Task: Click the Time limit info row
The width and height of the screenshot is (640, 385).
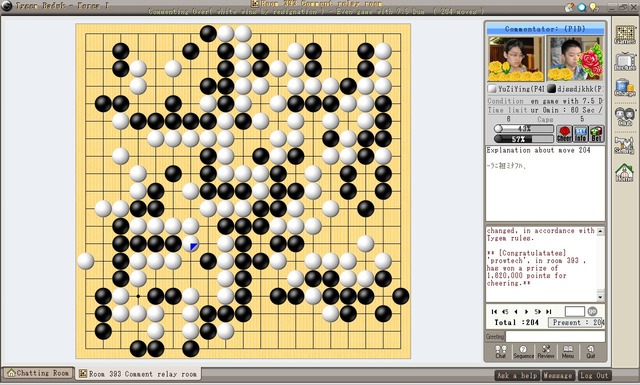Action: 545,110
